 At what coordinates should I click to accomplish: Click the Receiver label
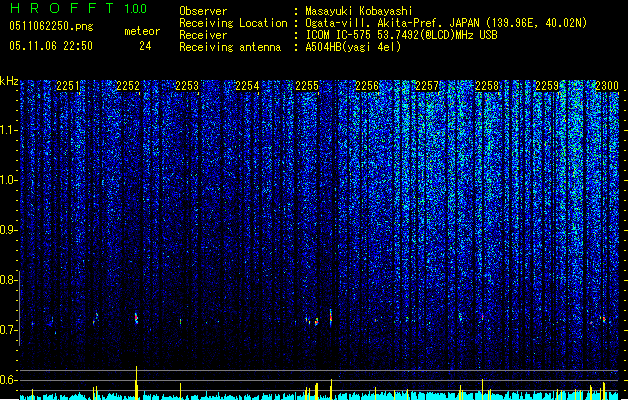click(203, 35)
